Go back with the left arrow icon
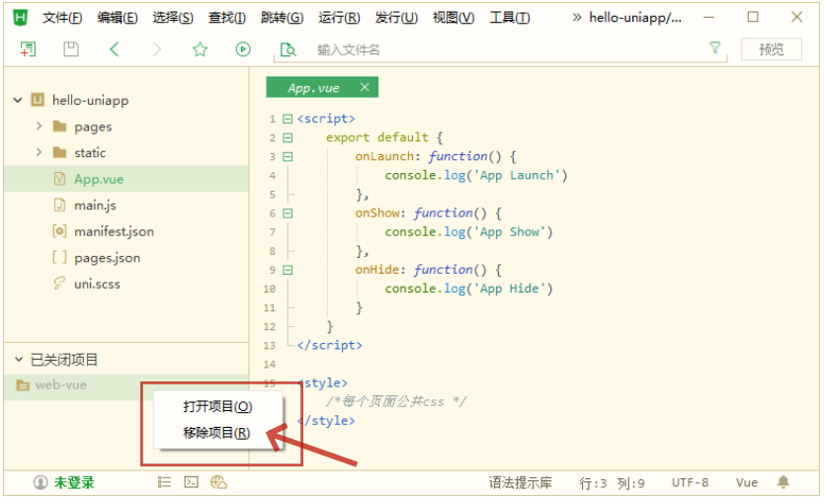Image resolution: width=825 pixels, height=504 pixels. tap(115, 49)
